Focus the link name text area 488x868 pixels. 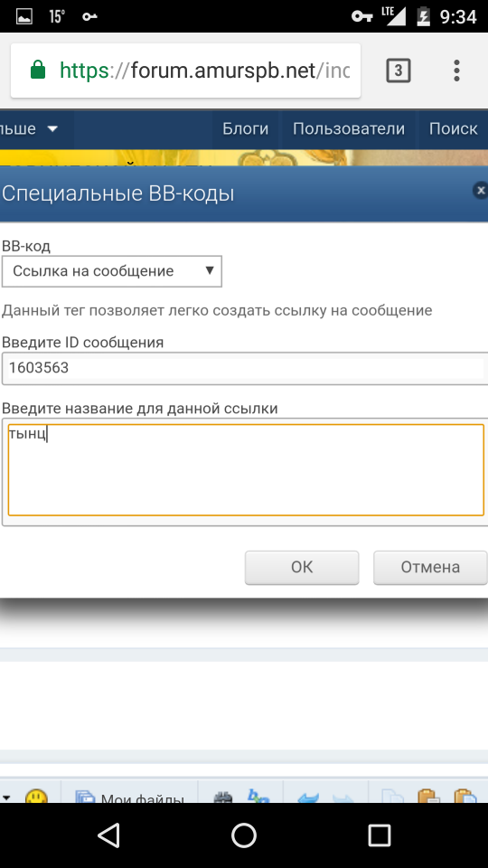[x=246, y=470]
